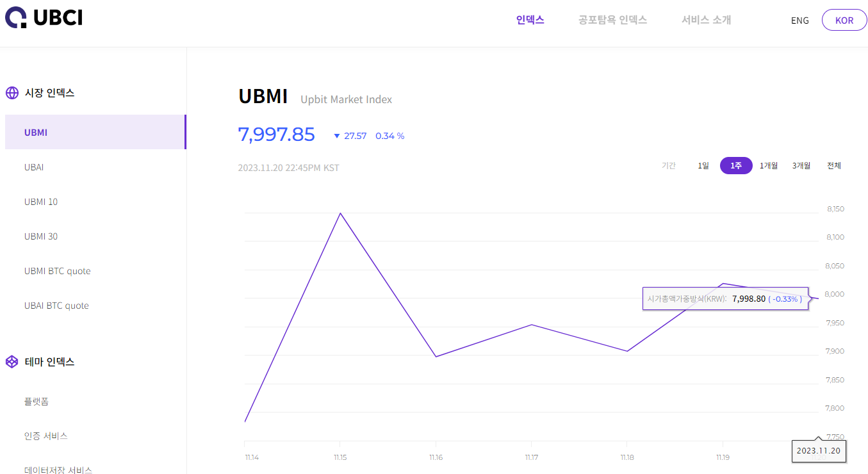Click the 11.15 peak on the chart
This screenshot has width=868, height=474.
point(340,213)
